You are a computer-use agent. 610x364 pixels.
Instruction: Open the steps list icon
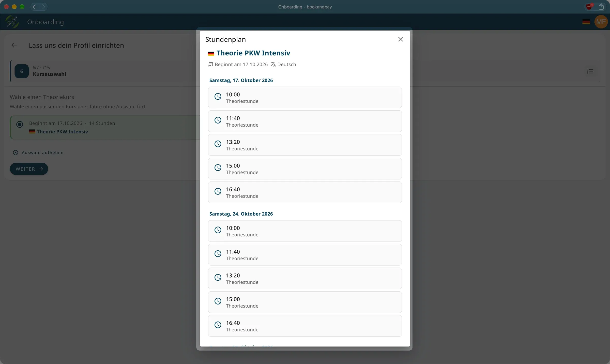[x=590, y=71]
